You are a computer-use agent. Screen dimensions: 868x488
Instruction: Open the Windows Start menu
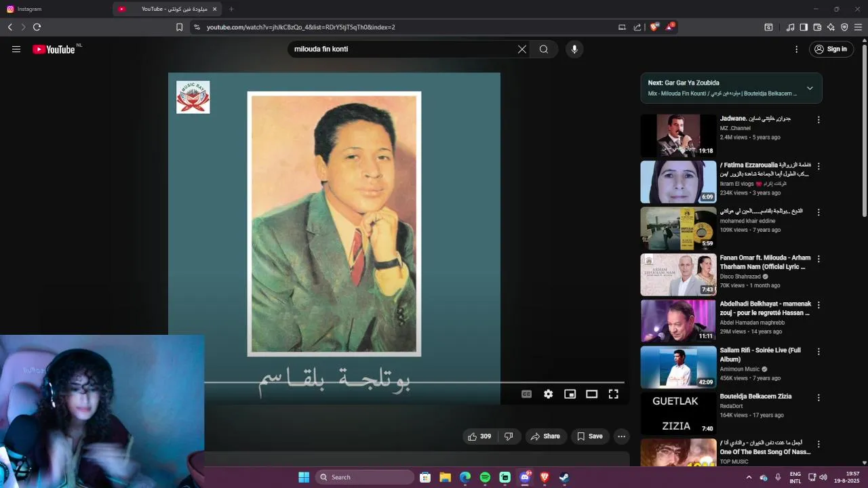coord(304,477)
